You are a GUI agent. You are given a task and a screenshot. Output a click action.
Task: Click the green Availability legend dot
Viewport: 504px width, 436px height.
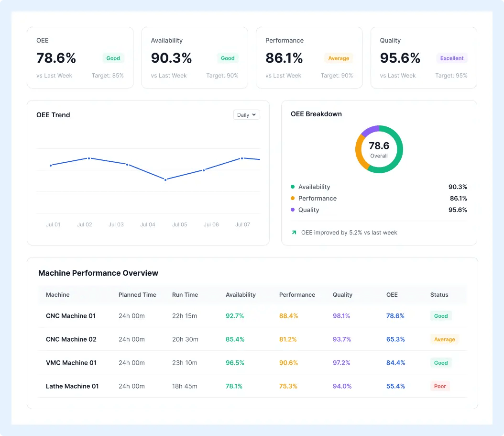point(293,187)
